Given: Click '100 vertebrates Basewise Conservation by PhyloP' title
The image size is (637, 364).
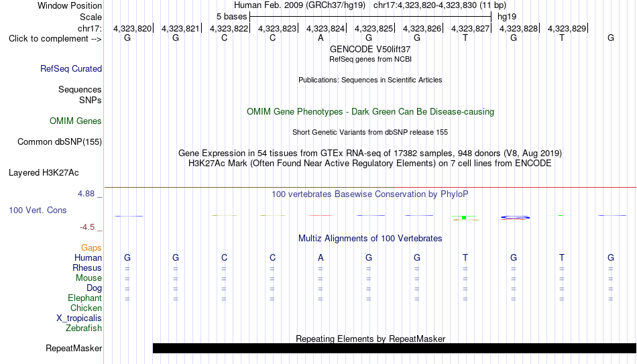Looking at the screenshot, I should point(370,194).
